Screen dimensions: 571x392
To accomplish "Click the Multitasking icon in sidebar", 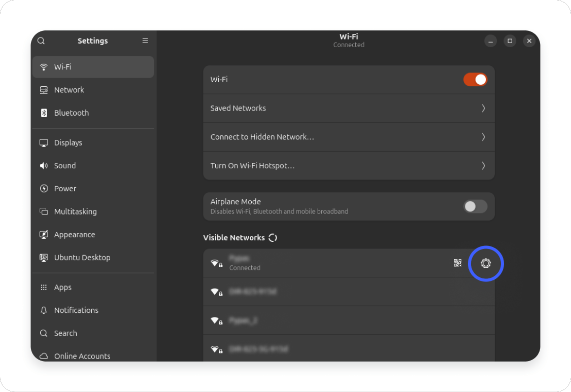I will tap(44, 211).
